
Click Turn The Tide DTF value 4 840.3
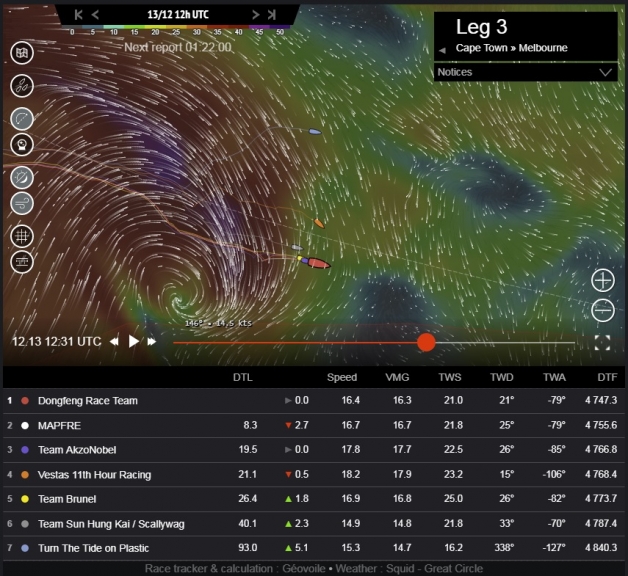coord(601,548)
